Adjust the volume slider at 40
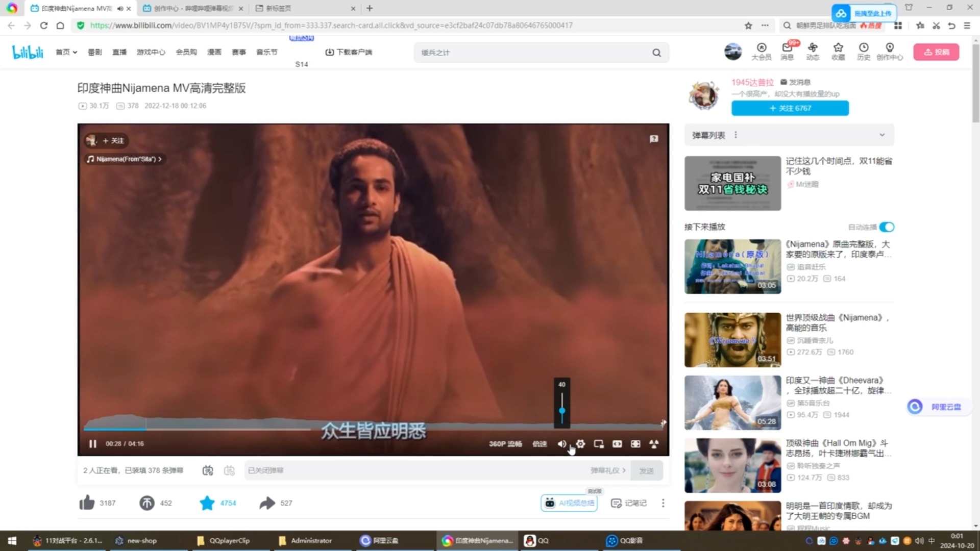The image size is (980, 551). click(562, 410)
